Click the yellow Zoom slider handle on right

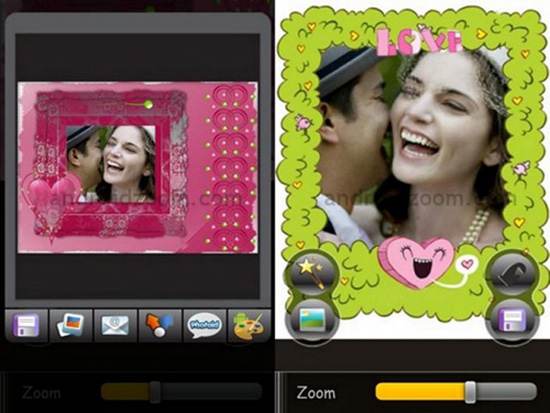(x=470, y=392)
